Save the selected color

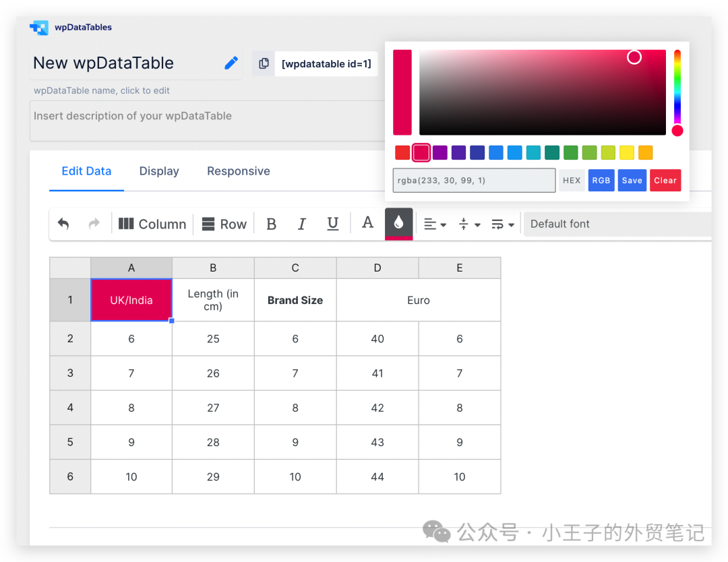[632, 180]
